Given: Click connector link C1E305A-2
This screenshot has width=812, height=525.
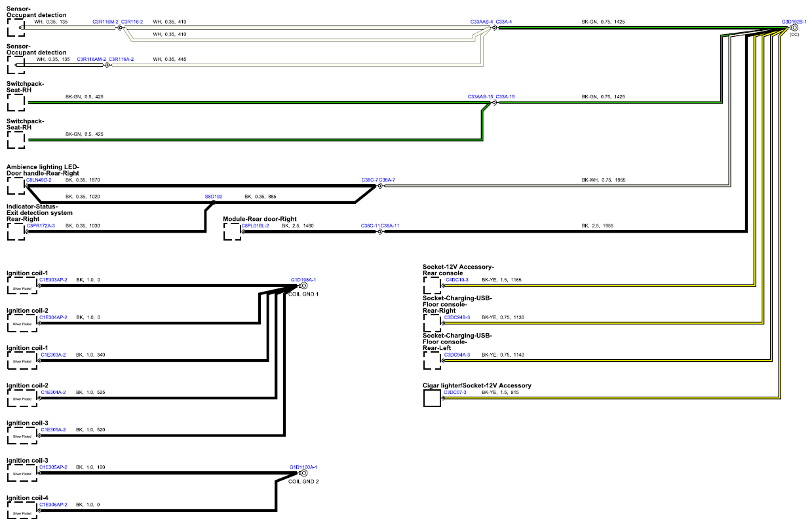Looking at the screenshot, I should (53, 430).
